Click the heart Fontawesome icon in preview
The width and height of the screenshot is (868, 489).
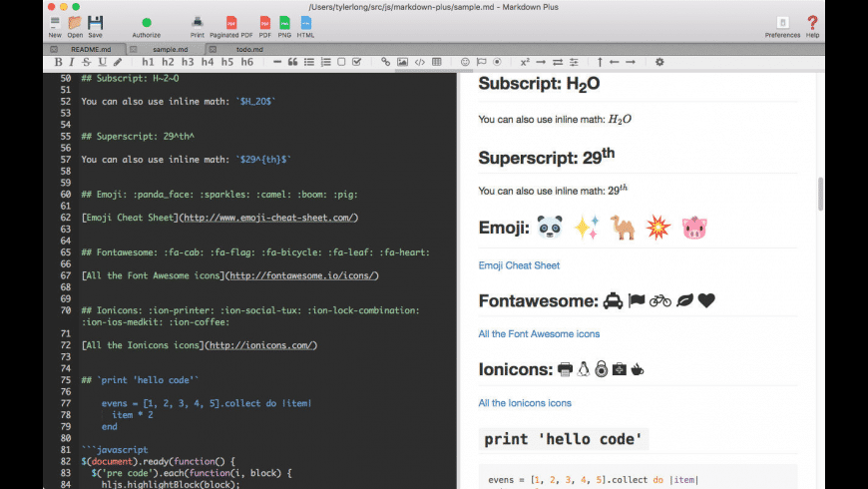pos(706,300)
